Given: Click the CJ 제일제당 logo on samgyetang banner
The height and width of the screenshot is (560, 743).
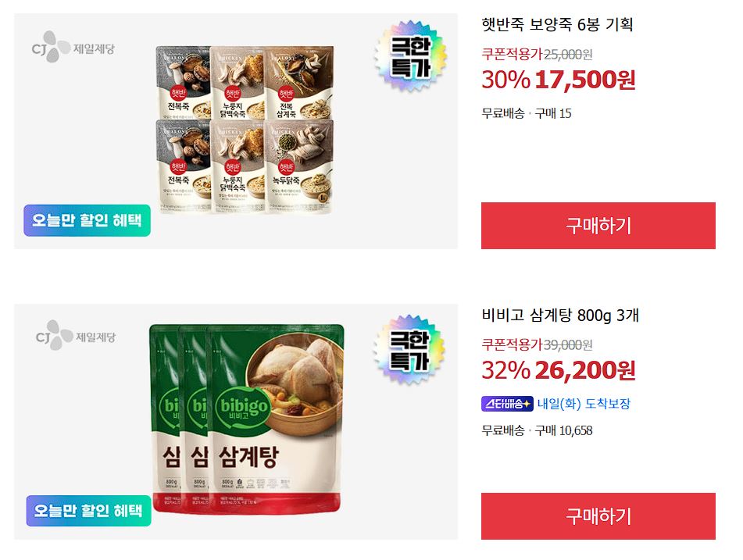Looking at the screenshot, I should click(75, 335).
